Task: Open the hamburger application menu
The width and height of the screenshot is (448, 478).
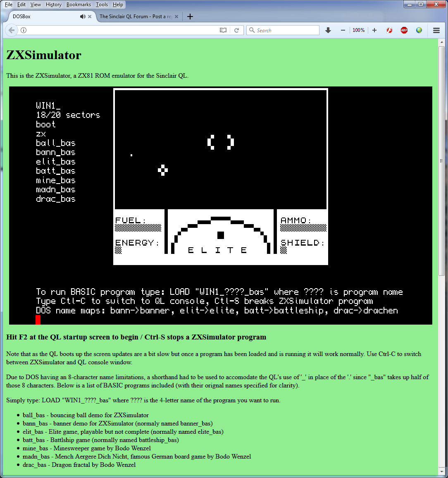Action: [436, 30]
